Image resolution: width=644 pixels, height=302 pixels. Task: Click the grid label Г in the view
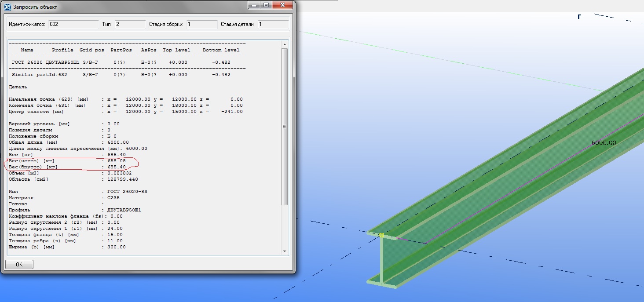tap(579, 17)
